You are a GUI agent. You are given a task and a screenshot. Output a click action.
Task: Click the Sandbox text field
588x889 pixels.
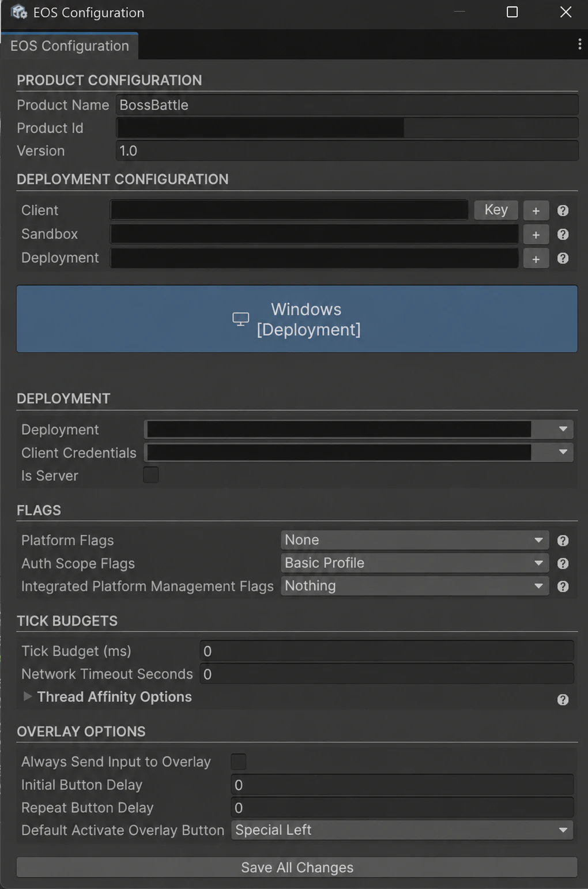click(315, 234)
